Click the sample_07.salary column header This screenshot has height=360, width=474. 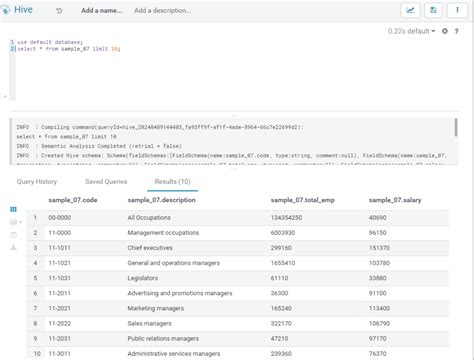[395, 200]
